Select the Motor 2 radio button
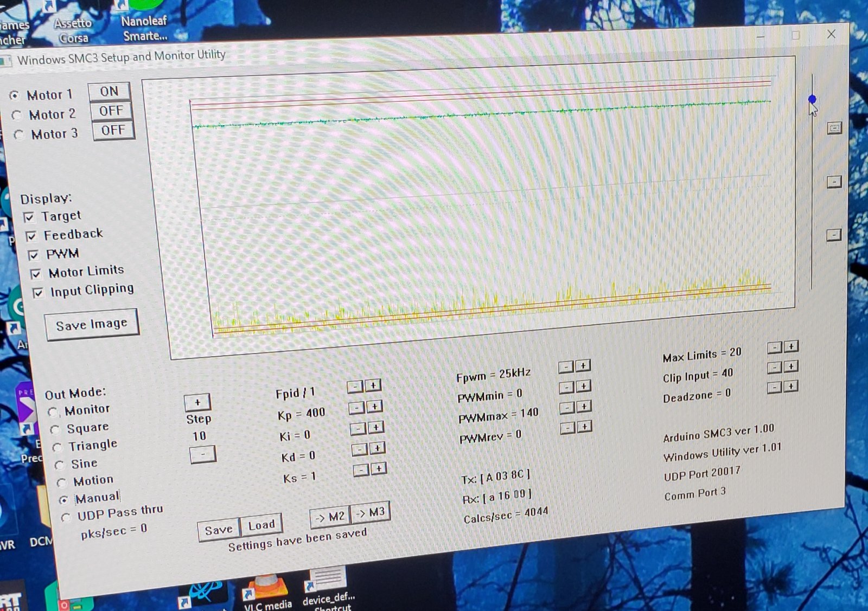The height and width of the screenshot is (611, 868). tap(16, 115)
